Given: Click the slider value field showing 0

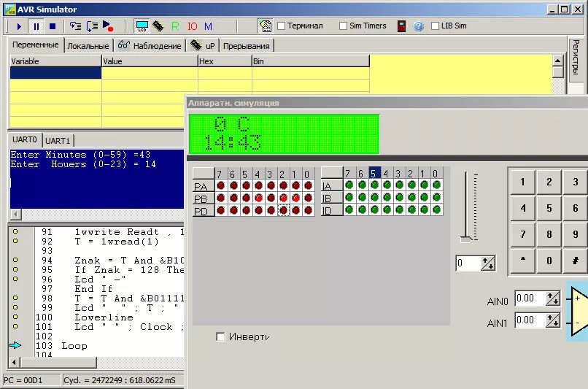Looking at the screenshot, I should [x=469, y=263].
